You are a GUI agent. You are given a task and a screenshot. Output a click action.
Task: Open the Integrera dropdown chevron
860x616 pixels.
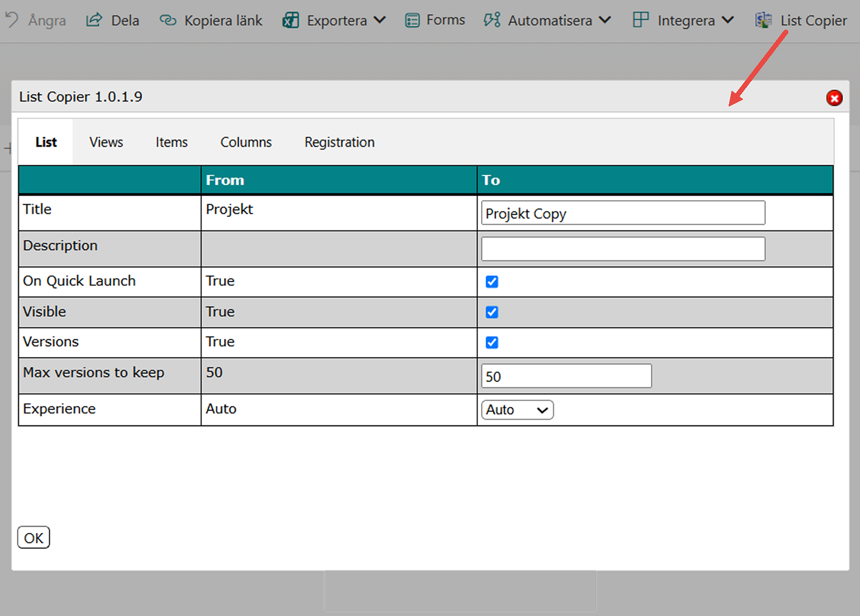click(x=727, y=20)
